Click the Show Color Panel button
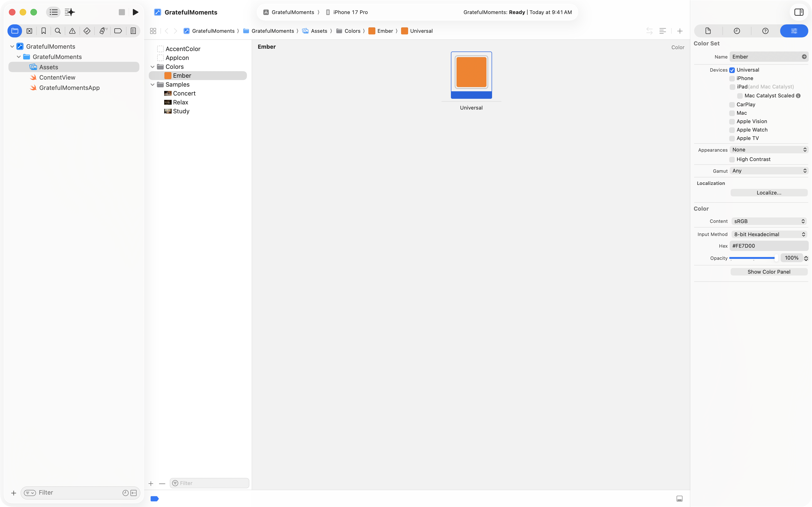The height and width of the screenshot is (507, 812). (x=769, y=272)
